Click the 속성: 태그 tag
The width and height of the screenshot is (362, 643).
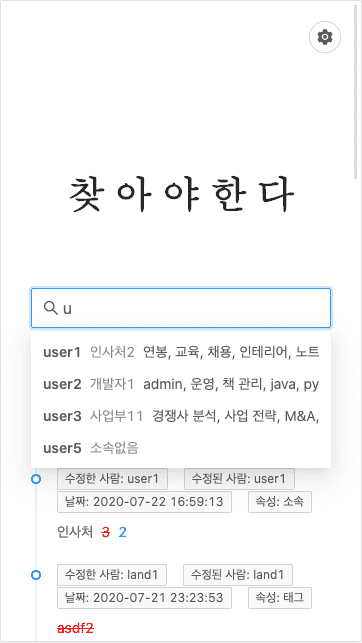pos(280,597)
